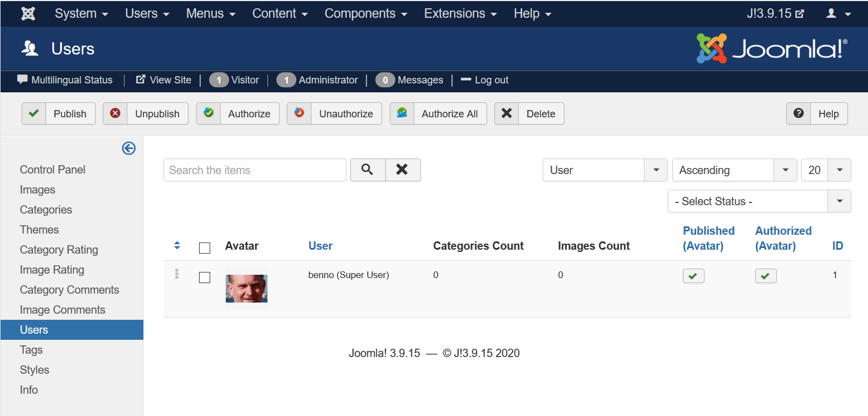Expand the list limit dropdown showing 20
The width and height of the screenshot is (868, 416).
pos(825,170)
